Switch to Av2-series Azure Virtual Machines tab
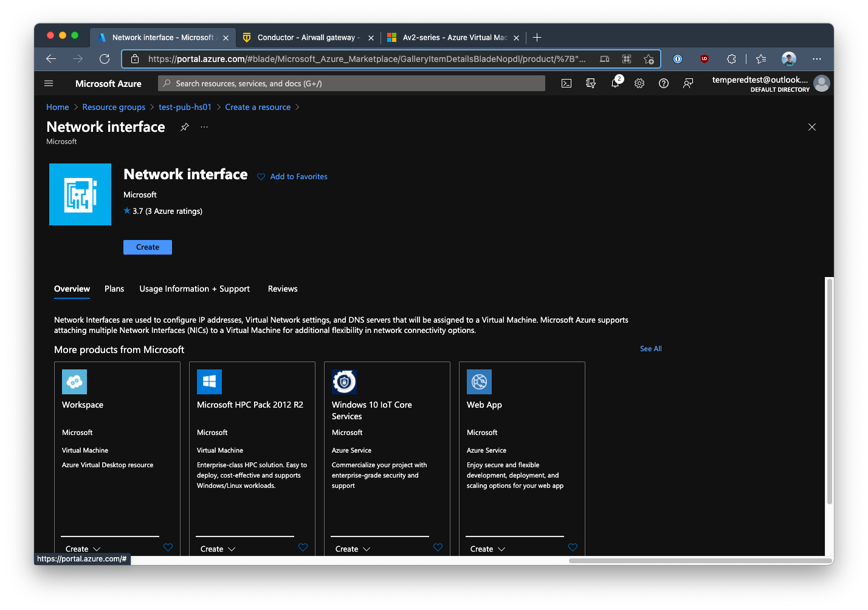This screenshot has height=610, width=868. pos(455,38)
